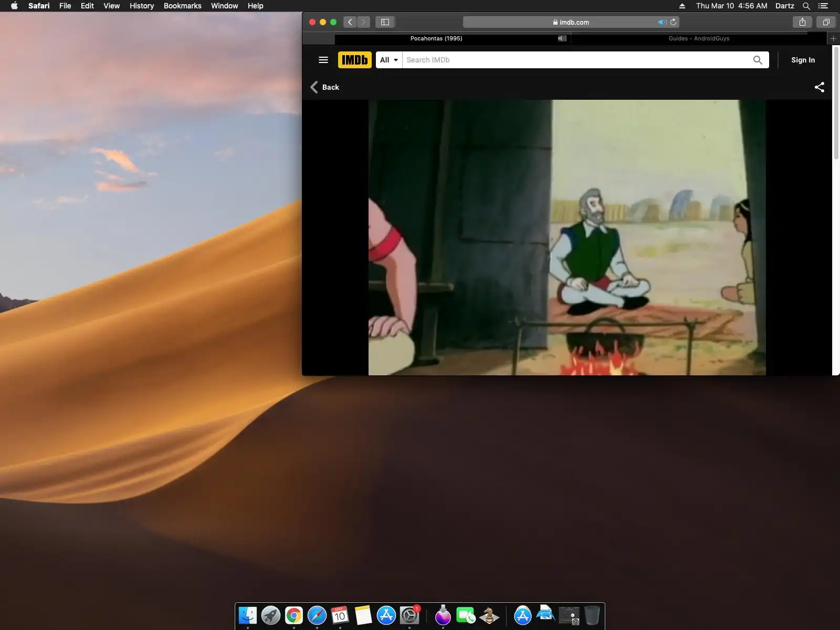Open Spotlight search
Screen dimensions: 840x630
click(x=806, y=6)
